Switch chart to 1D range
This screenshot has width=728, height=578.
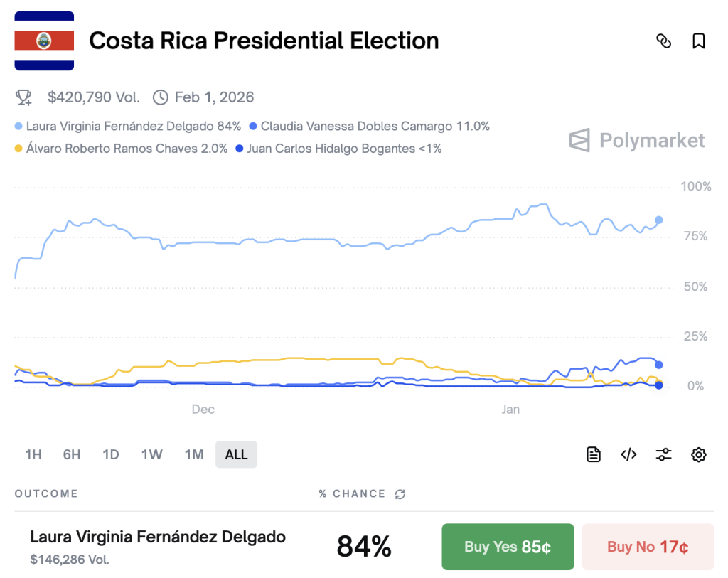coord(110,455)
